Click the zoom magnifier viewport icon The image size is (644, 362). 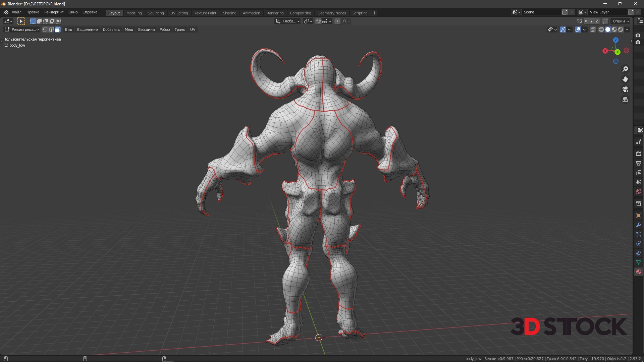click(x=625, y=69)
